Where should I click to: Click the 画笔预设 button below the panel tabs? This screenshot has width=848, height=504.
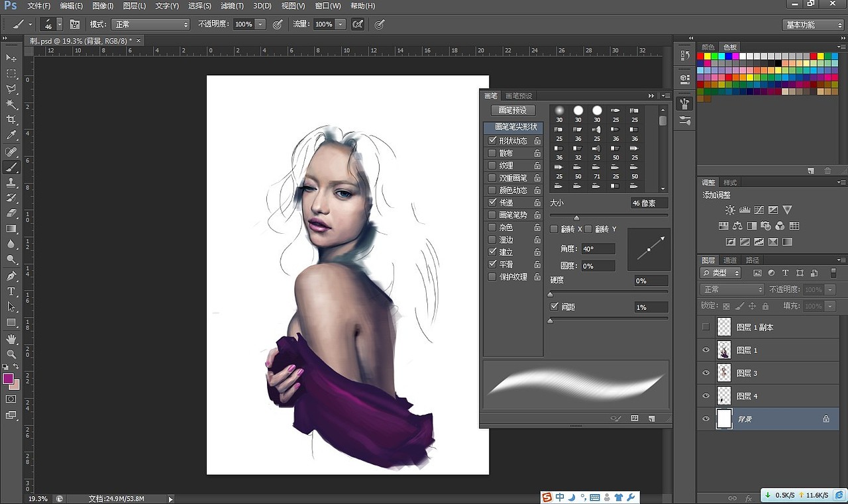[513, 110]
